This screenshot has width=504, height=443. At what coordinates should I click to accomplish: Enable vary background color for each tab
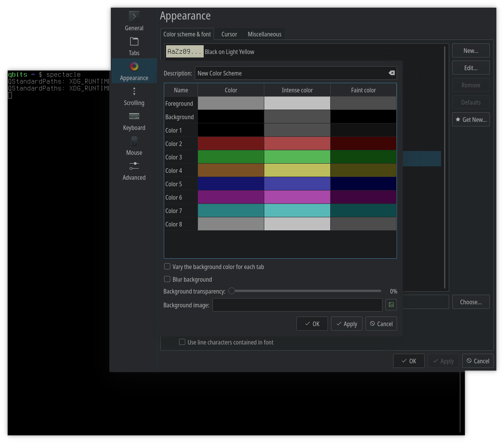coord(167,266)
